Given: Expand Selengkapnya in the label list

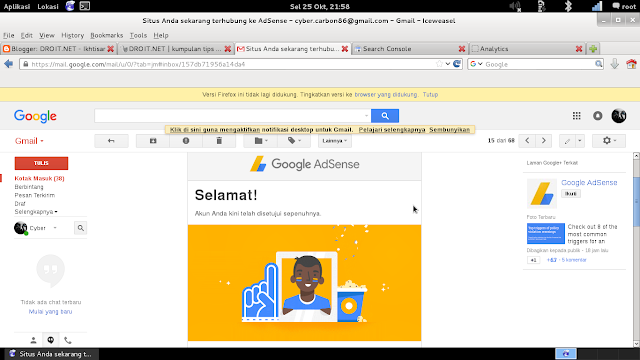Looking at the screenshot, I should point(36,212).
